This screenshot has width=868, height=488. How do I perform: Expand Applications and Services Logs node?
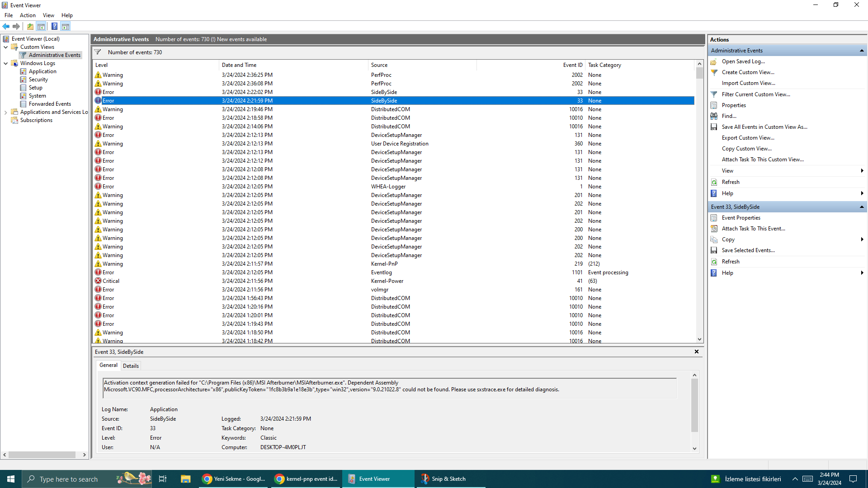tap(5, 112)
